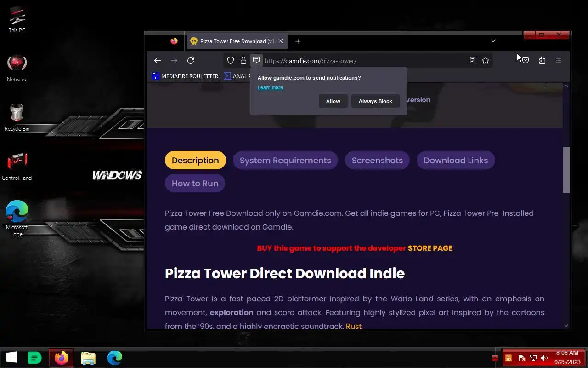Close the Pizza Tower Free Download tab
The width and height of the screenshot is (588, 368).
tap(281, 41)
